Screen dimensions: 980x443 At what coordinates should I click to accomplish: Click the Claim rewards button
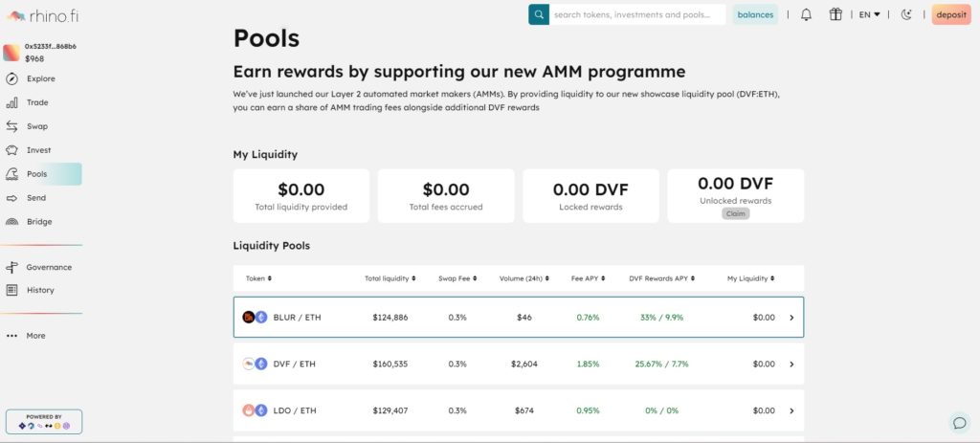tap(736, 213)
